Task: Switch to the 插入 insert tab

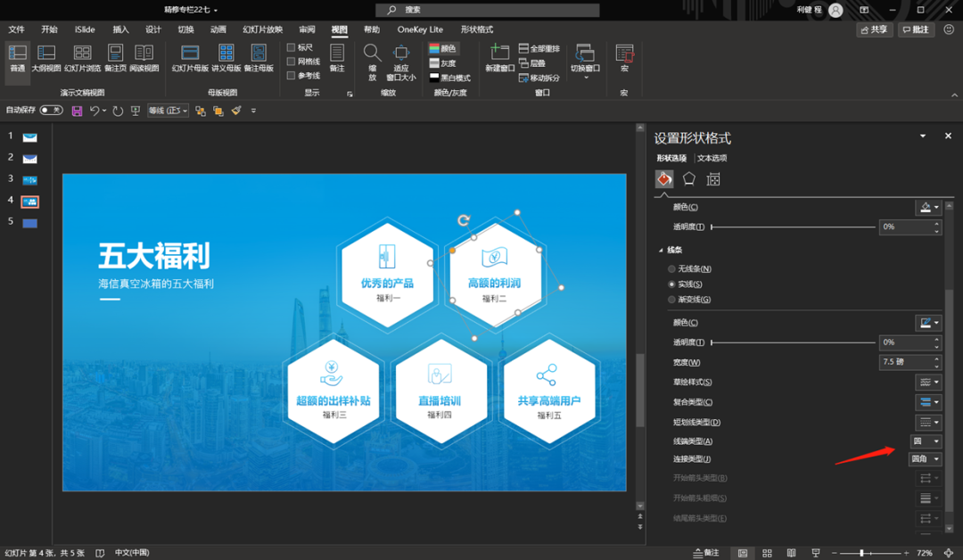Action: (x=120, y=29)
